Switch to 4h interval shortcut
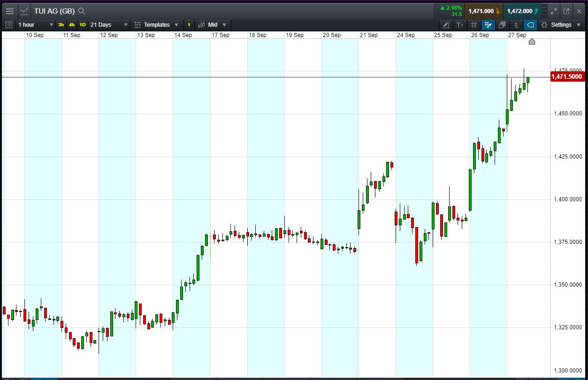The image size is (588, 380). (x=72, y=24)
